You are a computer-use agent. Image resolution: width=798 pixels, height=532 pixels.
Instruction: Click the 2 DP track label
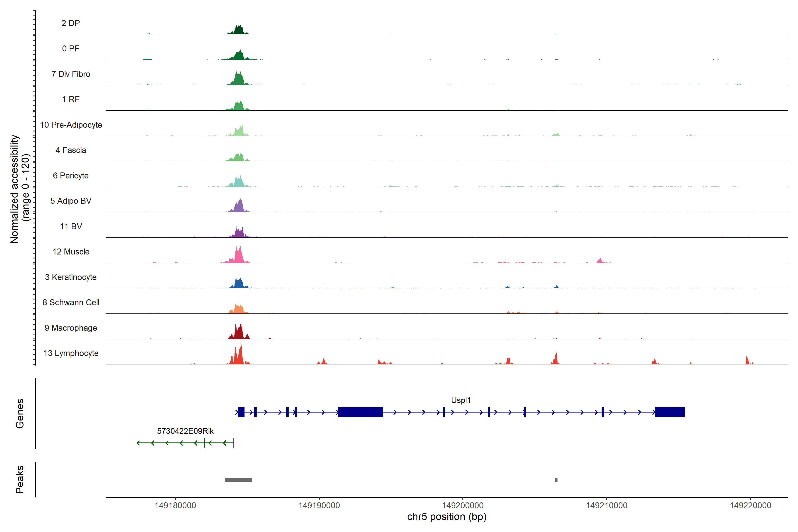click(70, 23)
